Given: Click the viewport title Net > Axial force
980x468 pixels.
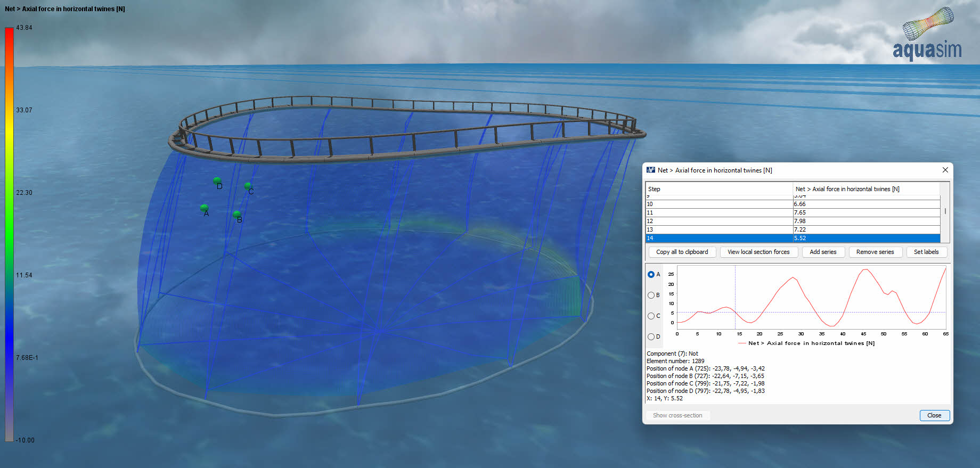Looking at the screenshot, I should coord(65,9).
